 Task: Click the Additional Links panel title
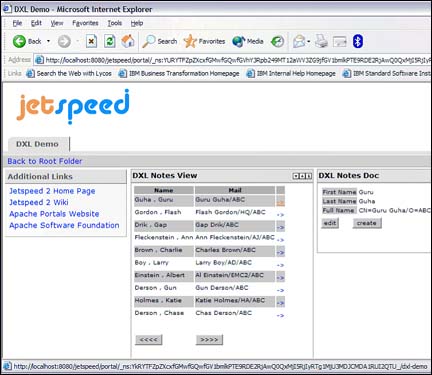tap(40, 177)
